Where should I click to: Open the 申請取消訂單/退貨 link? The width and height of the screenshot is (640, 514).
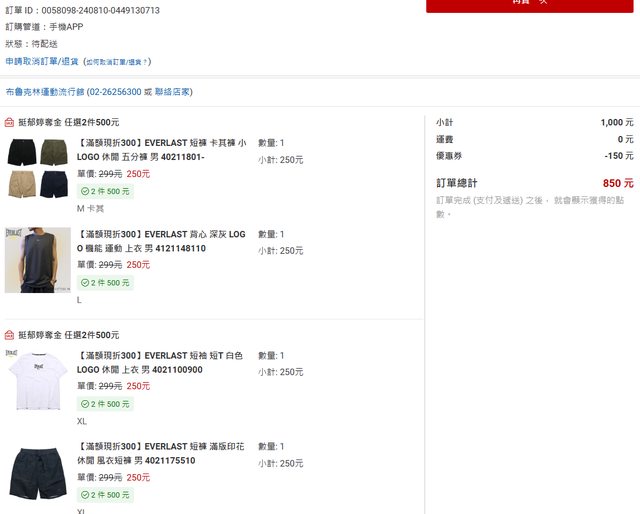click(x=42, y=61)
